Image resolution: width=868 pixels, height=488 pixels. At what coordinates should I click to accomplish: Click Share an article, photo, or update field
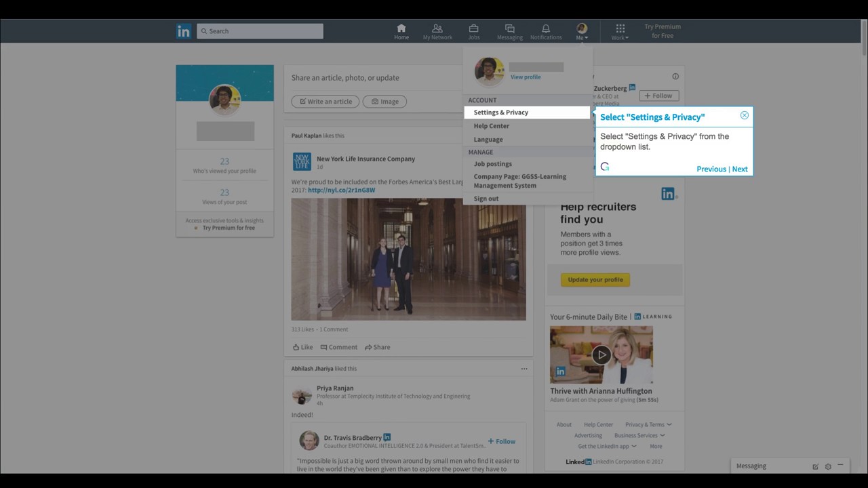click(x=345, y=78)
